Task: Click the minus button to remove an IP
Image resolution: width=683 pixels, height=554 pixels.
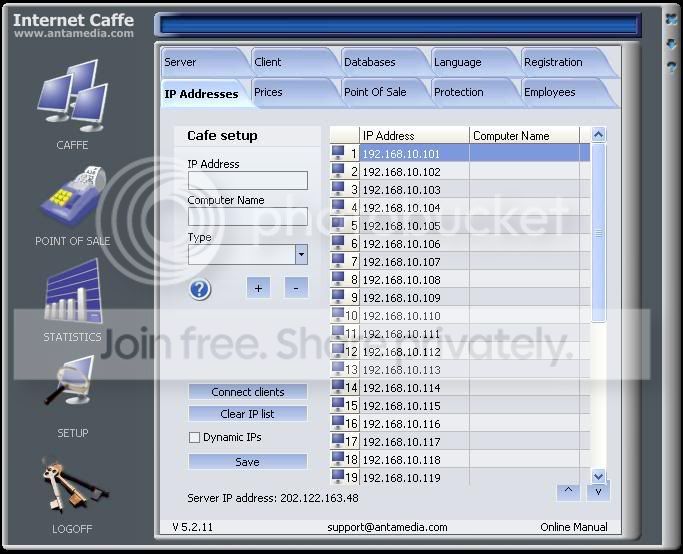Action: (x=296, y=288)
